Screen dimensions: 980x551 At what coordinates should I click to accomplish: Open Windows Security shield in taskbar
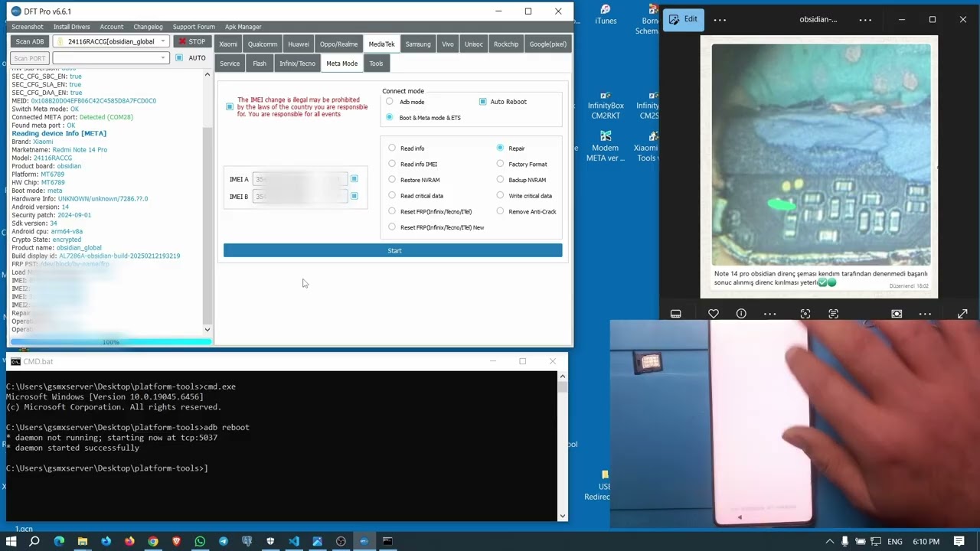click(x=270, y=542)
